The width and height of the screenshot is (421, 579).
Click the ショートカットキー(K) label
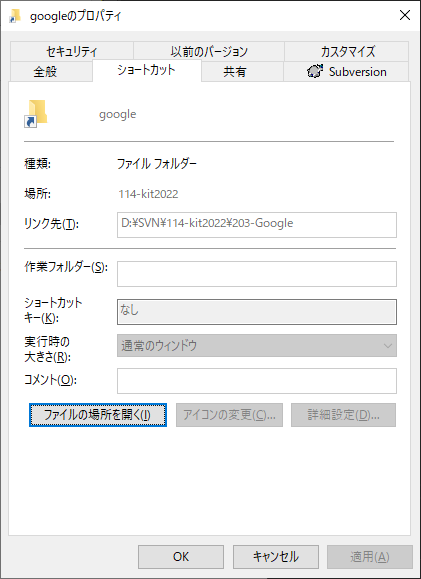click(53, 311)
